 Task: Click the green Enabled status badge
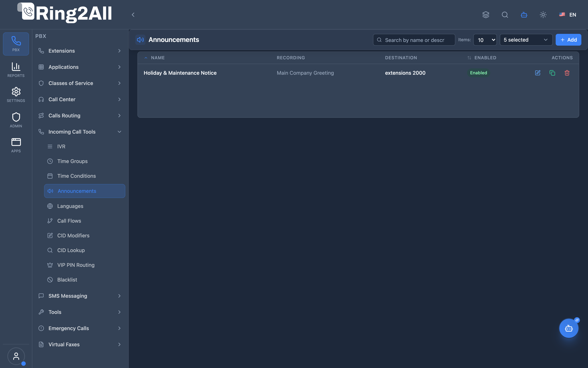(478, 73)
